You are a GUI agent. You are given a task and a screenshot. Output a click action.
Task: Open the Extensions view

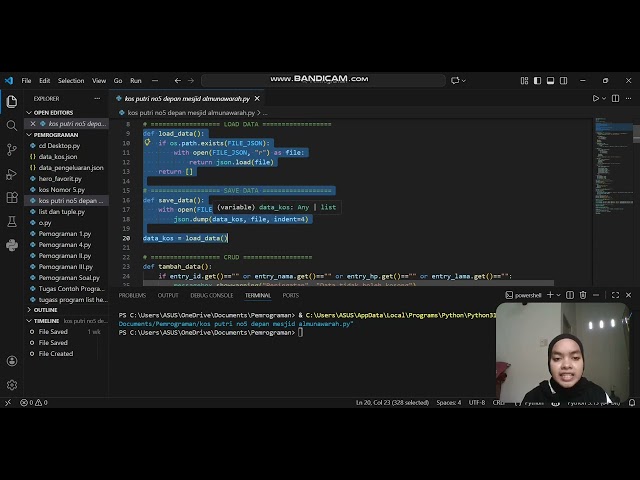pyautogui.click(x=12, y=197)
